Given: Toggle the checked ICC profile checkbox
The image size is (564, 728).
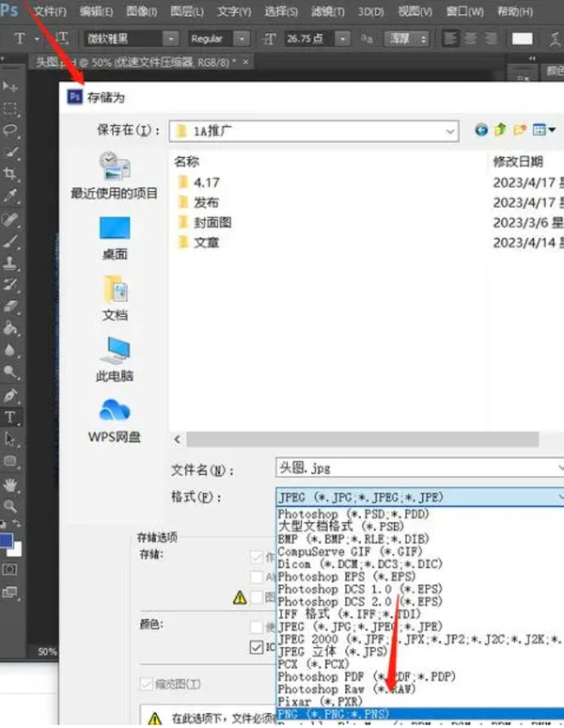Looking at the screenshot, I should point(257,647).
